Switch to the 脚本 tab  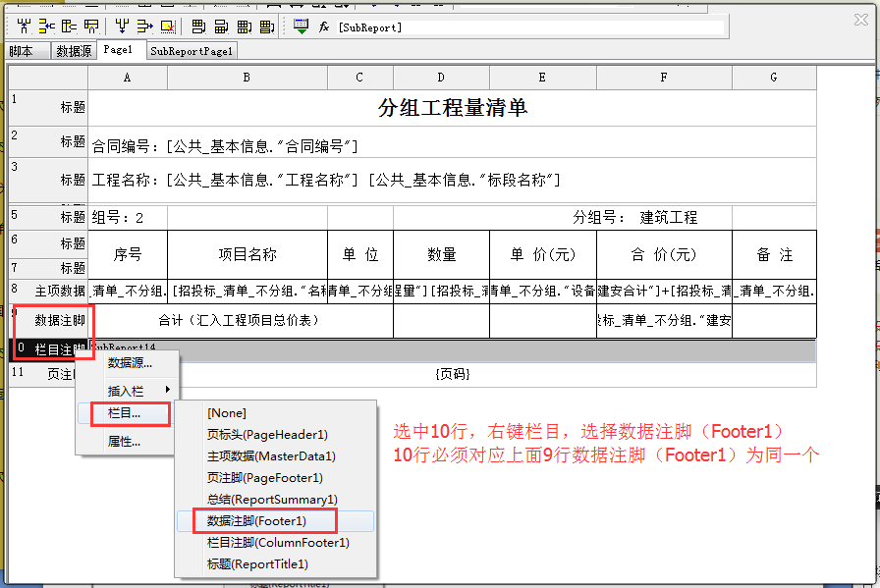coord(21,51)
